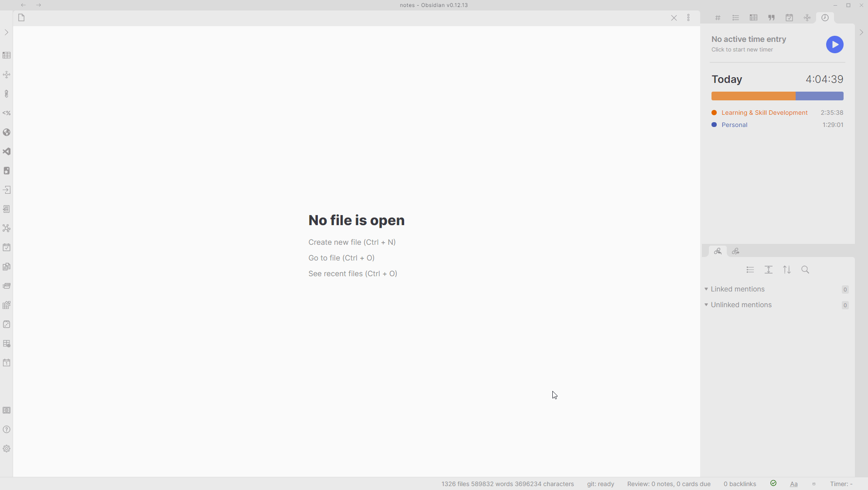The width and height of the screenshot is (868, 490).
Task: Click Create new file link
Action: click(x=352, y=242)
